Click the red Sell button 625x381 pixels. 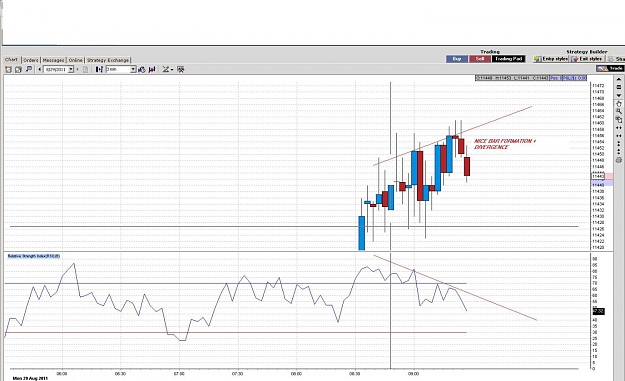coord(480,59)
